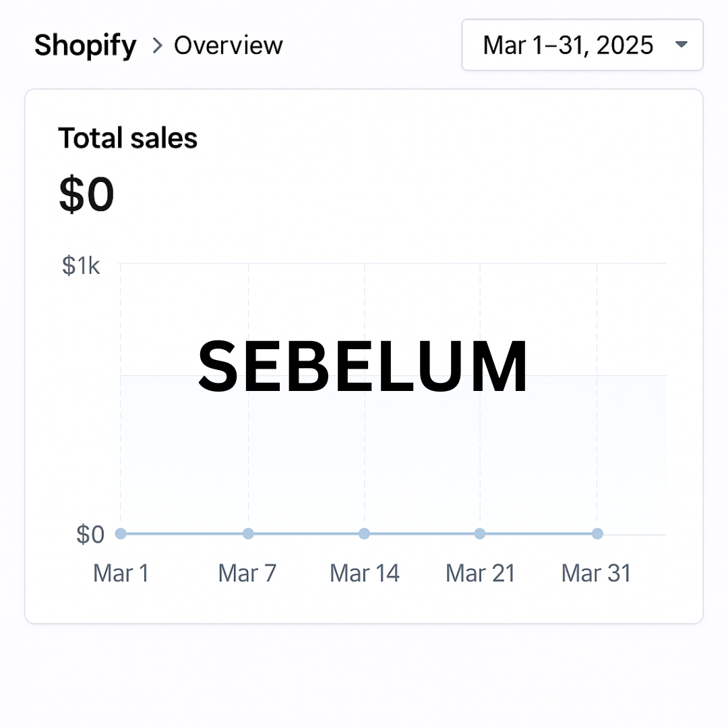Viewport: 728px width, 728px height.
Task: Click the Shopify breadcrumb link
Action: (x=86, y=46)
